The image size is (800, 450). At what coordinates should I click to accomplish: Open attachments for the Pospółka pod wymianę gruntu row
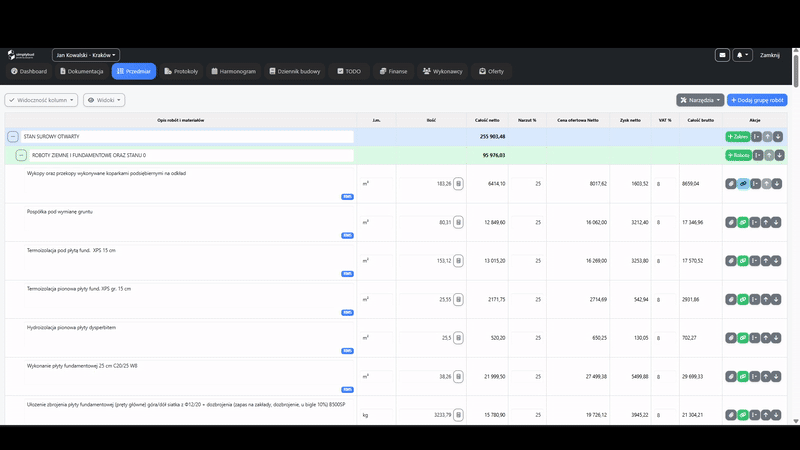731,222
